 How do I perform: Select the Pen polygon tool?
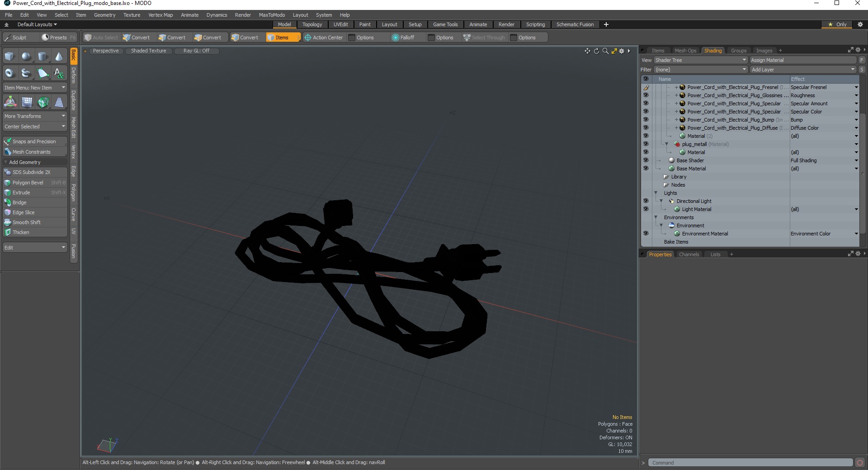click(42, 73)
